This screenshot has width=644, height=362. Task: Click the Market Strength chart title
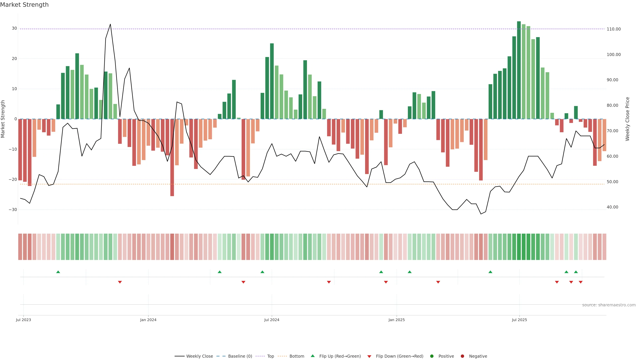24,5
